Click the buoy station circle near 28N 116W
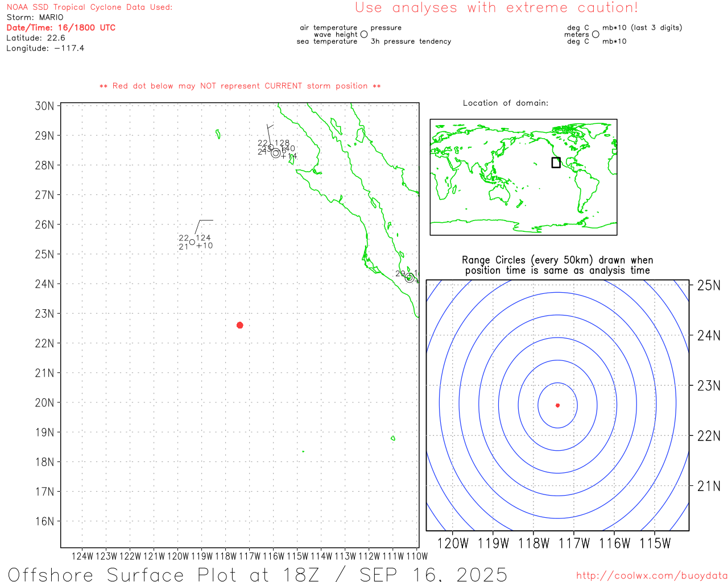 tap(276, 153)
